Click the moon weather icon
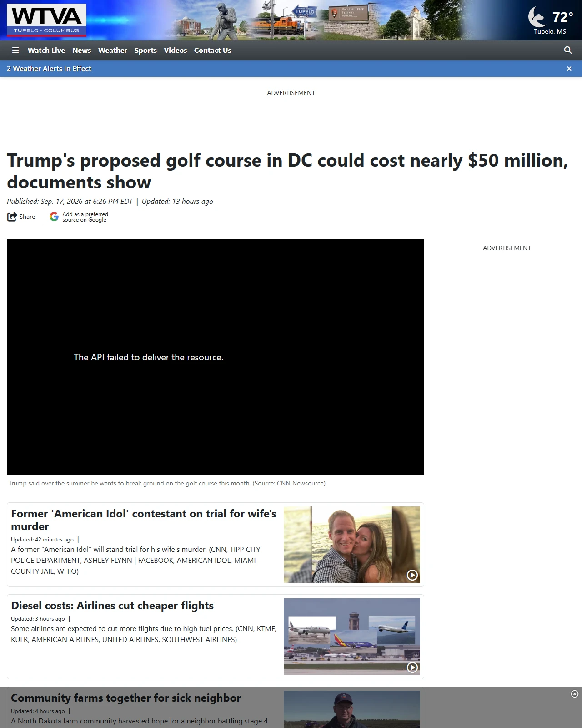 point(537,17)
